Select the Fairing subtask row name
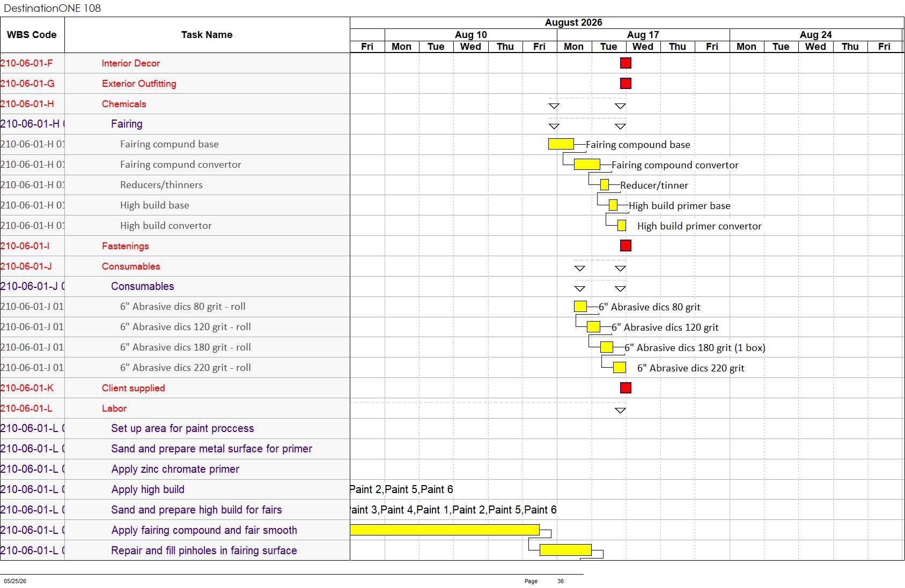905x588 pixels. (127, 124)
